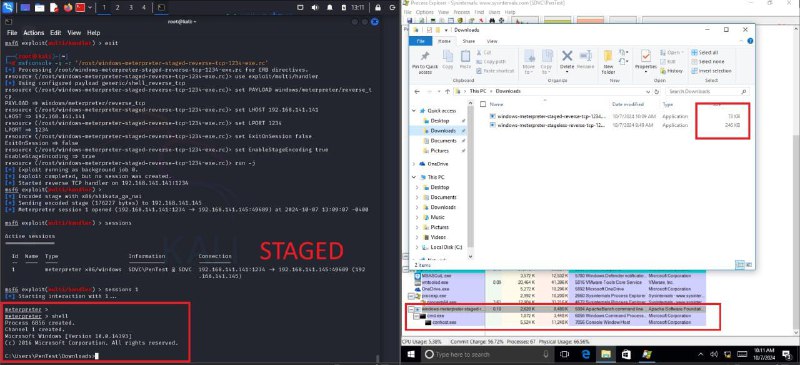
Task: Open the Process Explorer Options menu
Action: coord(424,12)
